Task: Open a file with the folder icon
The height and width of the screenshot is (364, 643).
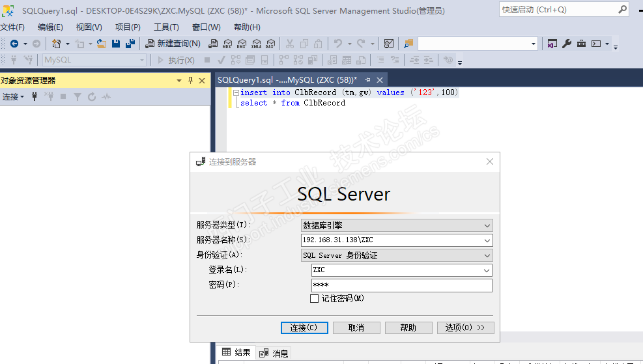Action: point(101,44)
